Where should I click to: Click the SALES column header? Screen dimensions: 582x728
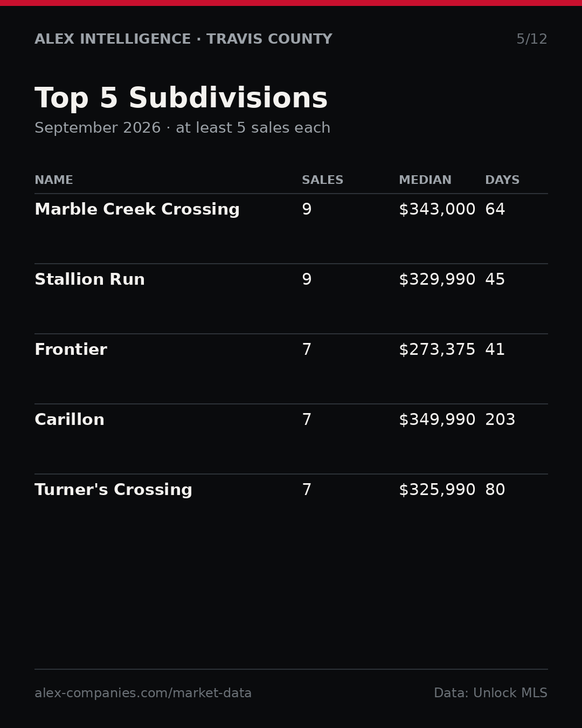point(322,181)
